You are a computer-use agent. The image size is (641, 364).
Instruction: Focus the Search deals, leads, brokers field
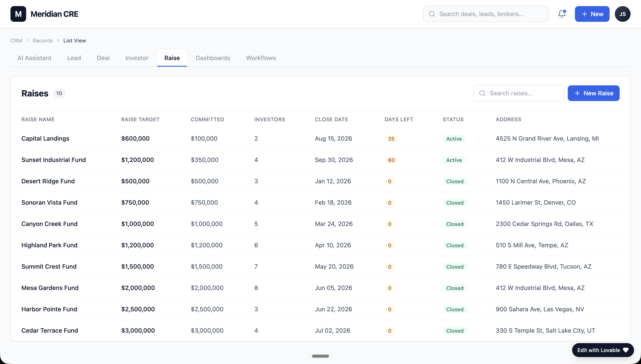pos(486,14)
